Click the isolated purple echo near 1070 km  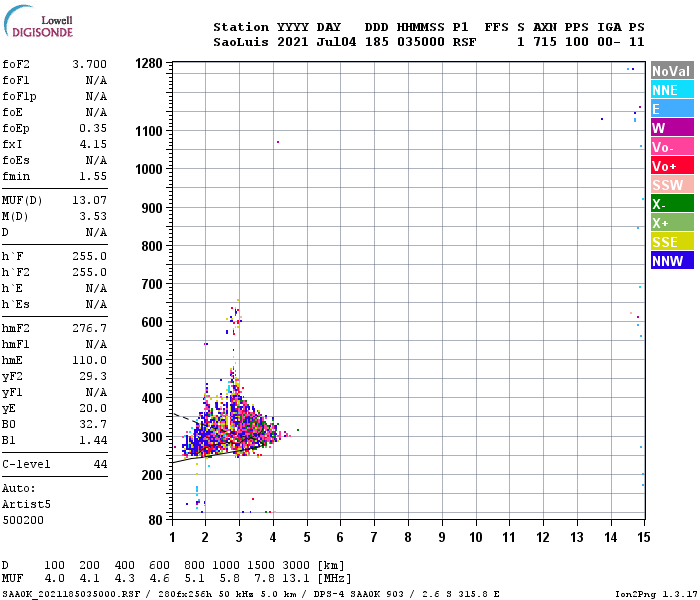[x=278, y=142]
